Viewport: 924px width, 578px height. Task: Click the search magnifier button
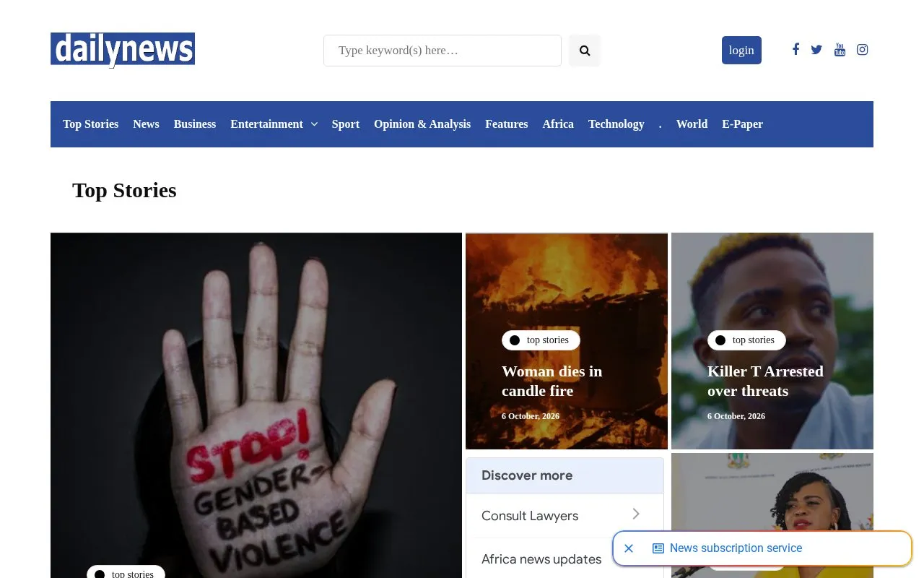(x=585, y=51)
